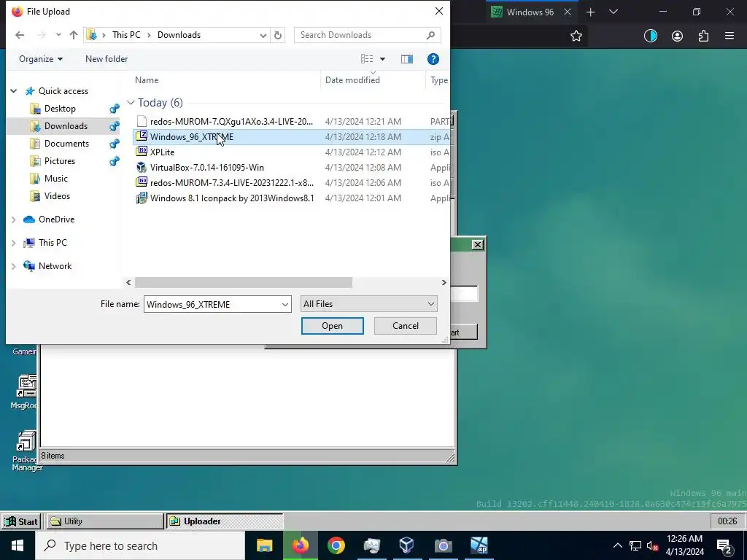Collapse the Quick access tree node
This screenshot has width=747, height=560.
[14, 91]
